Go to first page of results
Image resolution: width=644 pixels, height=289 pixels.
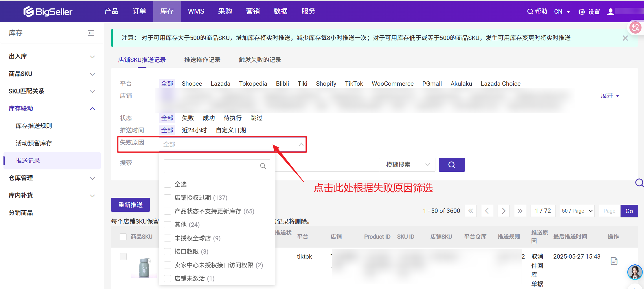pyautogui.click(x=471, y=211)
